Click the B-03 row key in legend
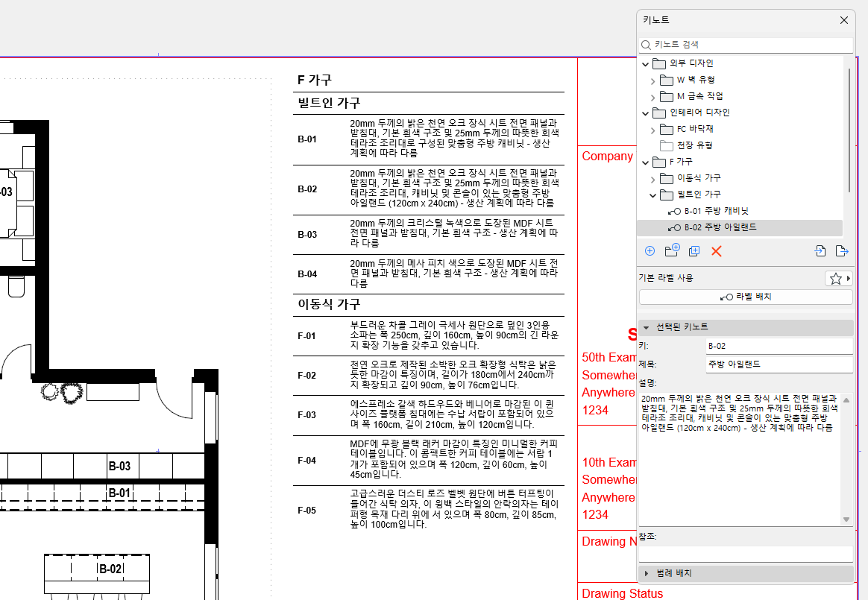The width and height of the screenshot is (868, 600). pyautogui.click(x=307, y=235)
